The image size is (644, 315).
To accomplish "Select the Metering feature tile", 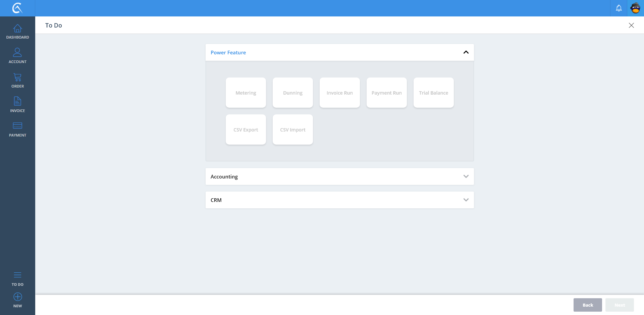I will (246, 93).
